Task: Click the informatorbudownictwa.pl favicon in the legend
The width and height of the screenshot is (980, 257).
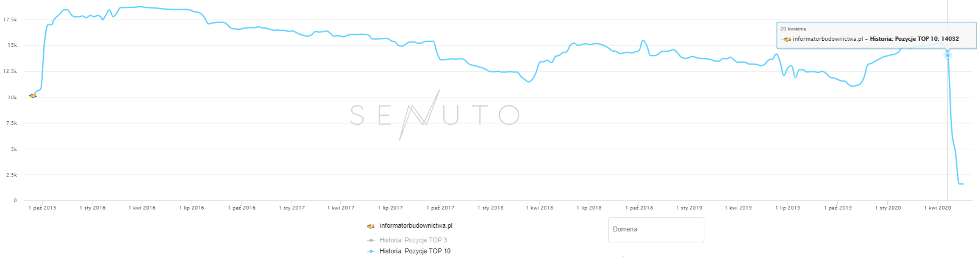Action: click(x=370, y=226)
